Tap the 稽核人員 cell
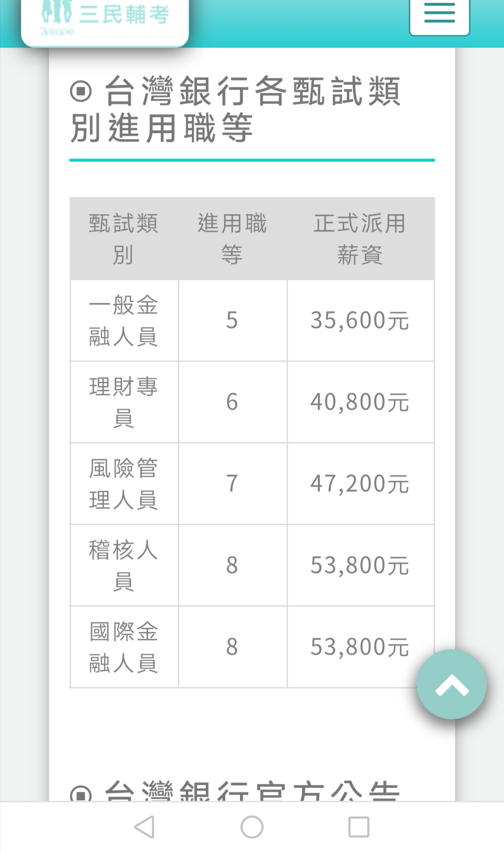Viewport: 504px width, 853px height. 124,565
